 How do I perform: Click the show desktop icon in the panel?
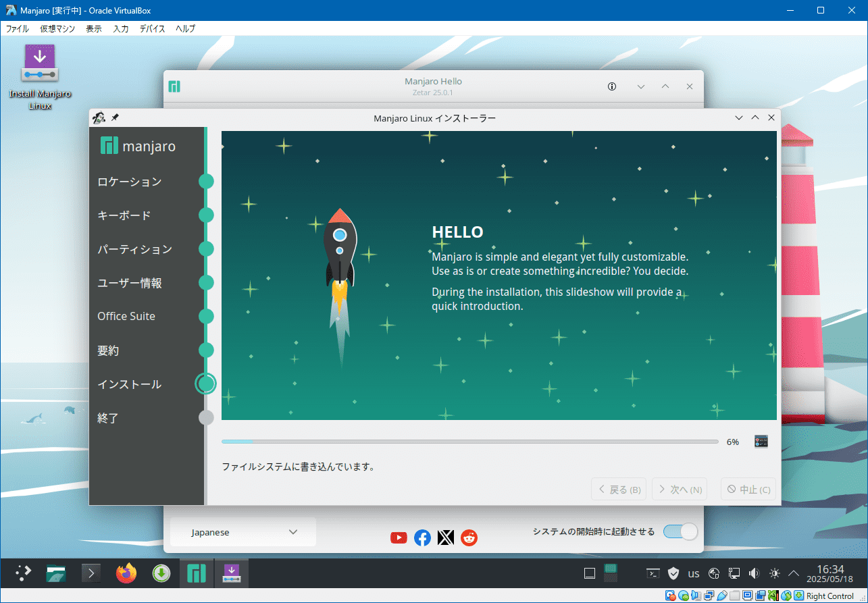[590, 574]
